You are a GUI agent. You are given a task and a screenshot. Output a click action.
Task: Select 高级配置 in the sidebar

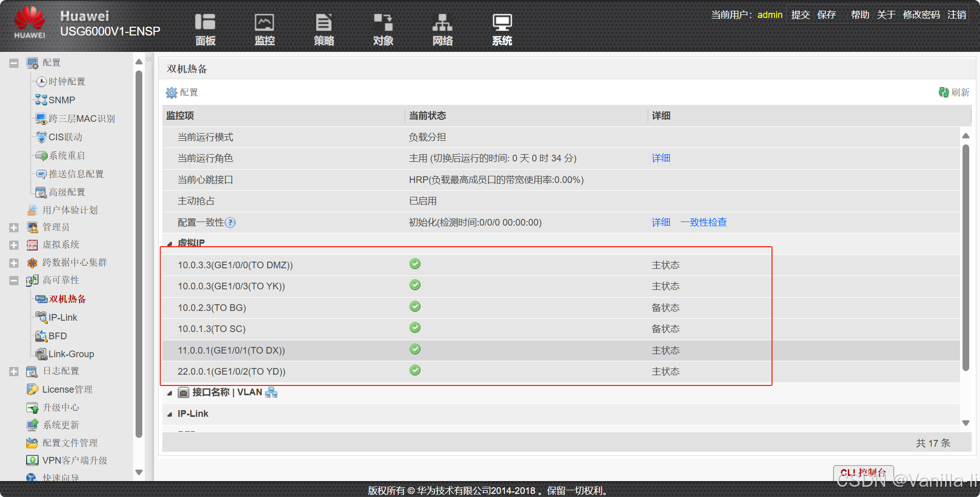pos(67,192)
